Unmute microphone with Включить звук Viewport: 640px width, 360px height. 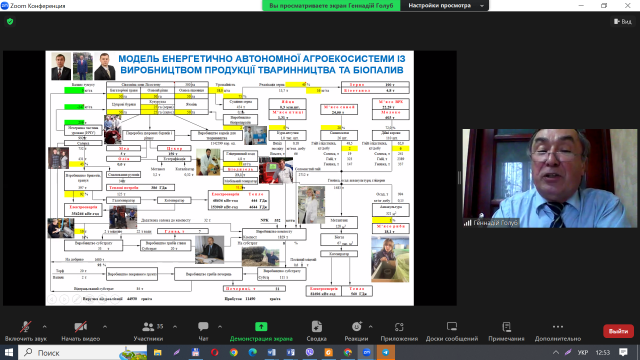pos(25,331)
